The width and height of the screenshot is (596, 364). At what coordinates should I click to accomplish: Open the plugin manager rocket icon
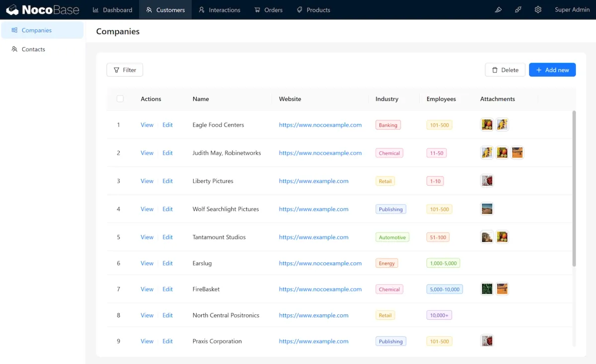(518, 10)
